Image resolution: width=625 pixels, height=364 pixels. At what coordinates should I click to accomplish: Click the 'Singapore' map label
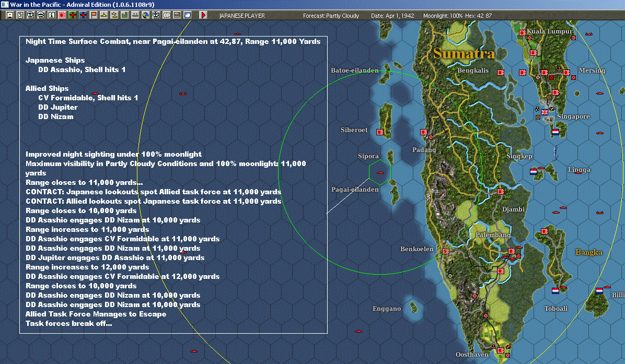[x=573, y=116]
